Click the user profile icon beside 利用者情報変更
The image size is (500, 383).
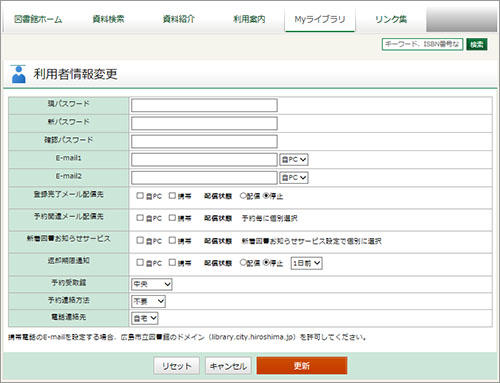(18, 74)
